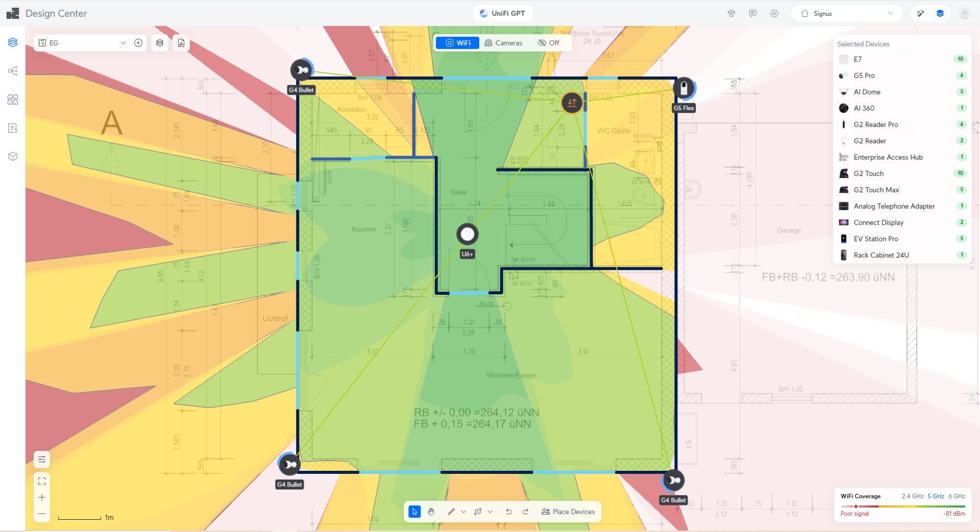Click the -81 dBm signal value
This screenshot has height=532, width=980.
pos(954,514)
